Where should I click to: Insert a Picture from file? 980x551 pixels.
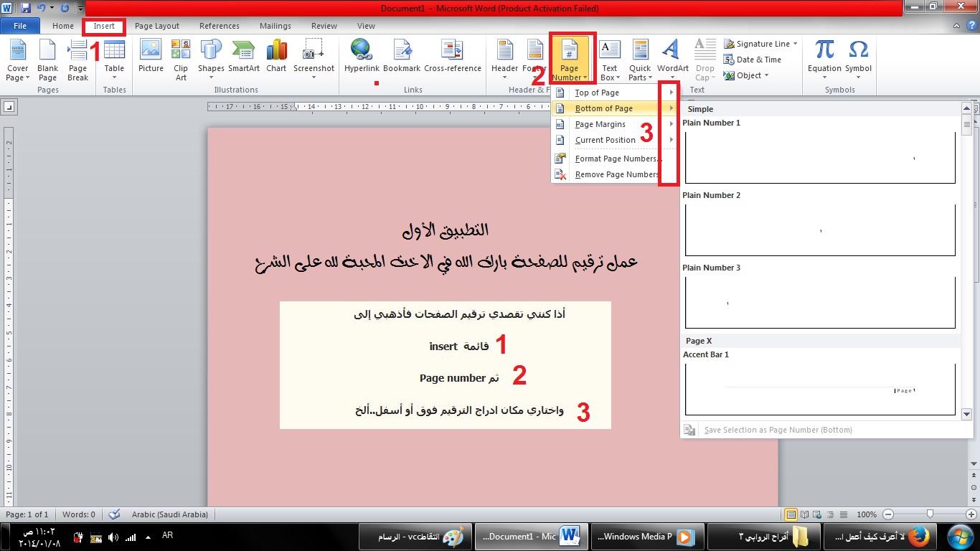[x=151, y=56]
